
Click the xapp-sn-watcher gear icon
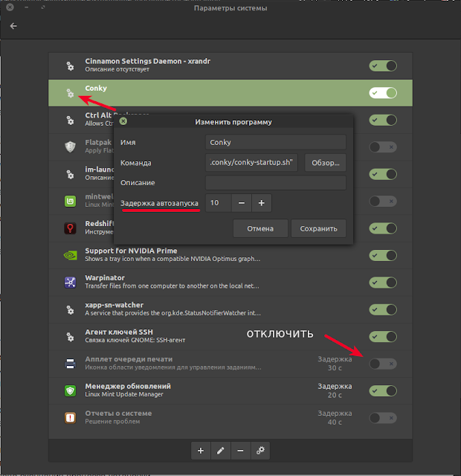[70, 309]
